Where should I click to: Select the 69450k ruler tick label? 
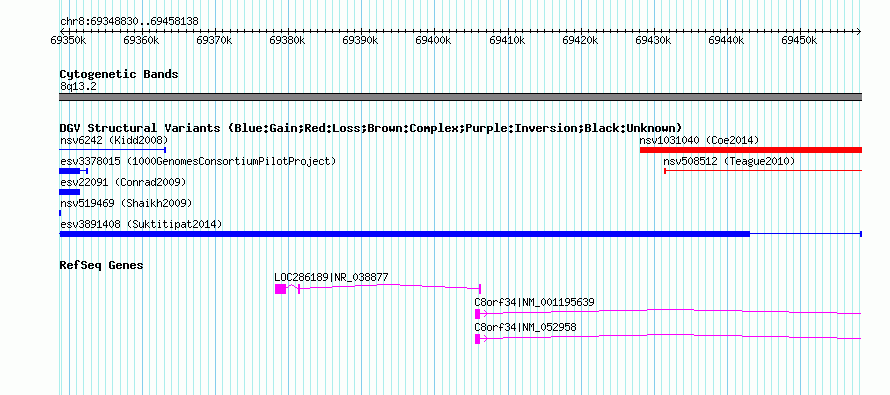pyautogui.click(x=800, y=40)
